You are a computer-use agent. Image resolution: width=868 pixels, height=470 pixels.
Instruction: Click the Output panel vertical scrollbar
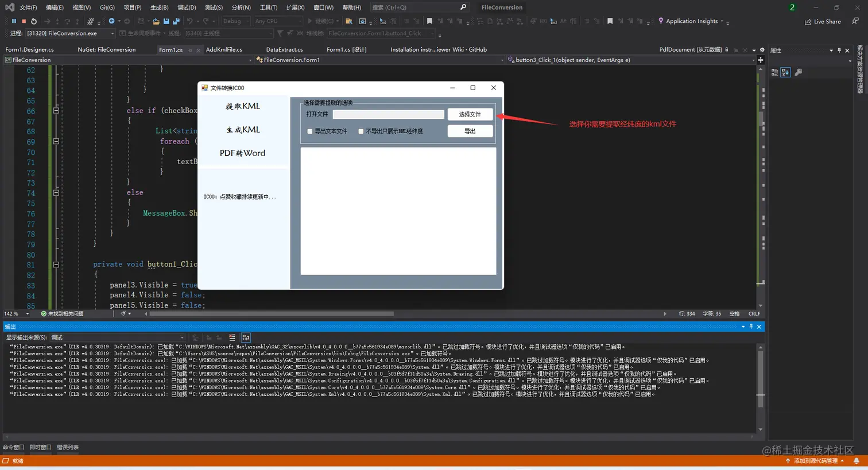tap(761, 388)
